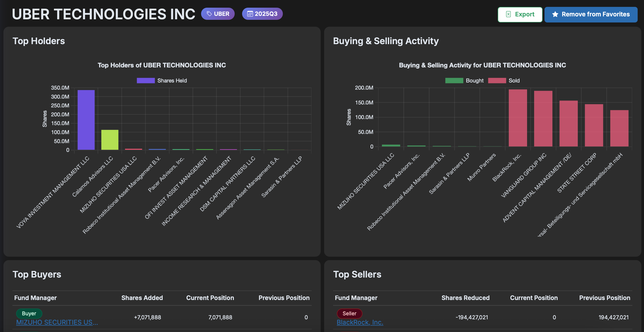Toggle the Sold legend series

click(514, 81)
